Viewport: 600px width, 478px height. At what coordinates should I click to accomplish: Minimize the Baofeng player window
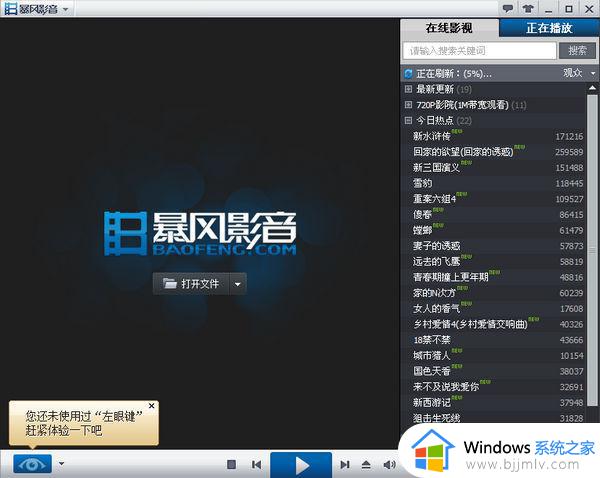[x=549, y=9]
